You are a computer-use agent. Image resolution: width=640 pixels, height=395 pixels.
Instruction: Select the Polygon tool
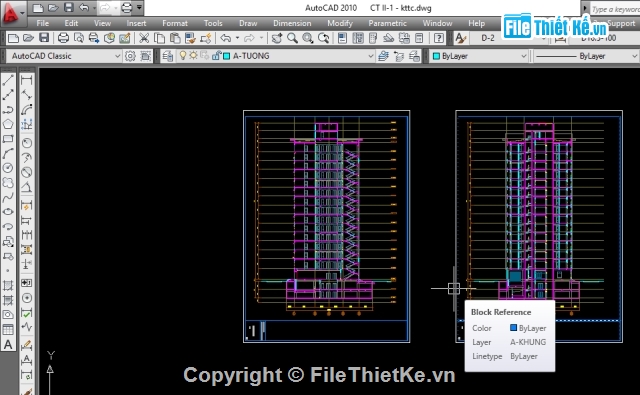click(x=8, y=124)
